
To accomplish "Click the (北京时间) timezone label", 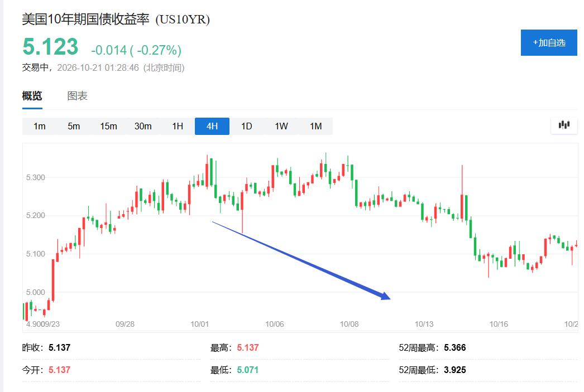I will click(x=164, y=67).
